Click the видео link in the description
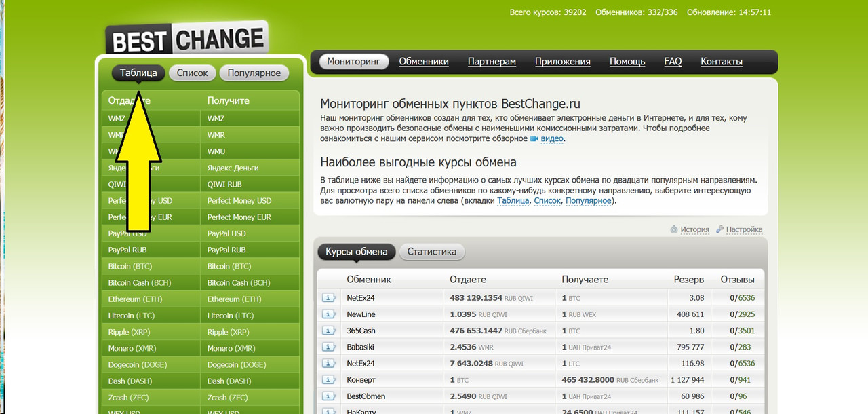This screenshot has width=868, height=414. [x=551, y=138]
